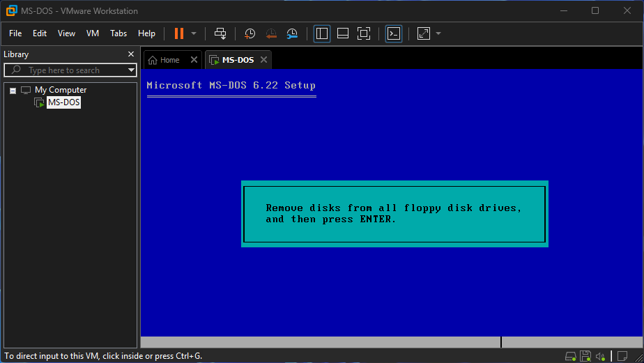Click the floppy drive status icon
This screenshot has width=644, height=363.
point(585,356)
